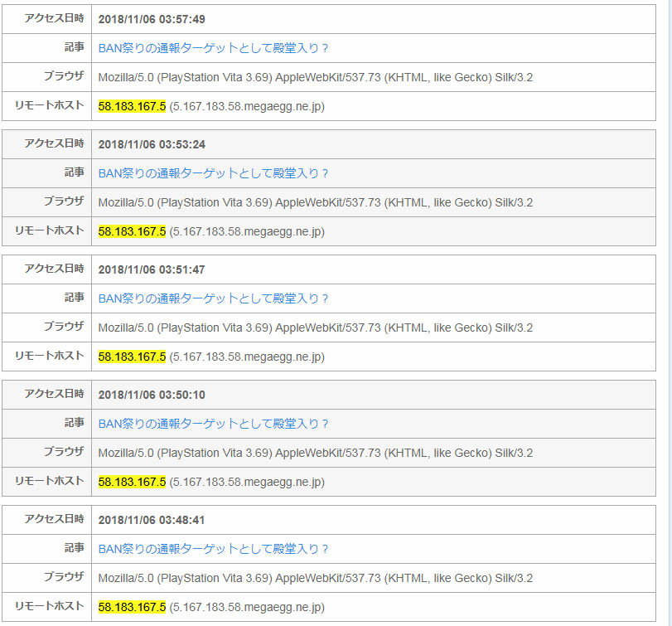The height and width of the screenshot is (626, 672).
Task: Click browser user agent in 03:50:10 entry
Action: [x=316, y=453]
